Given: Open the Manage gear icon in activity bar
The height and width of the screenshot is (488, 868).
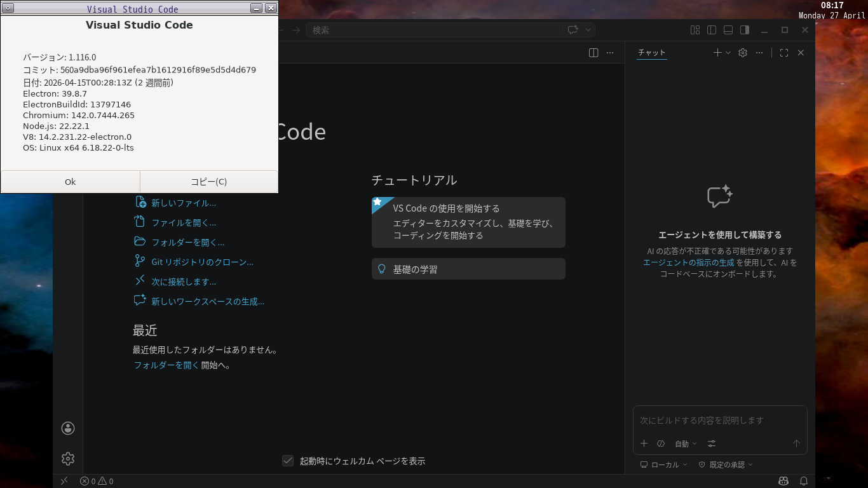Looking at the screenshot, I should click(x=68, y=458).
